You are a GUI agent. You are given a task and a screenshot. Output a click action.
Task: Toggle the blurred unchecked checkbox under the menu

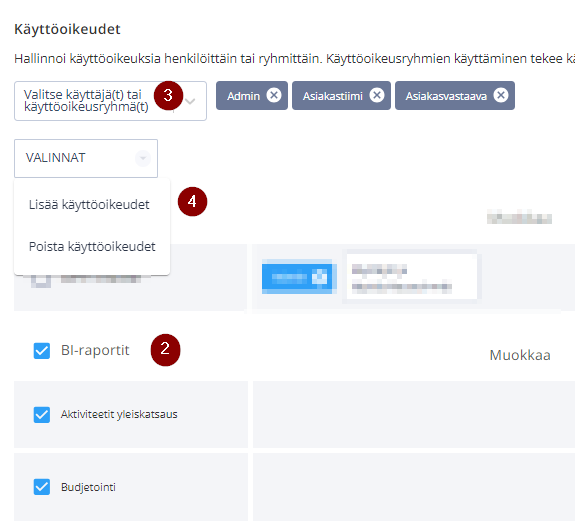[x=41, y=281]
